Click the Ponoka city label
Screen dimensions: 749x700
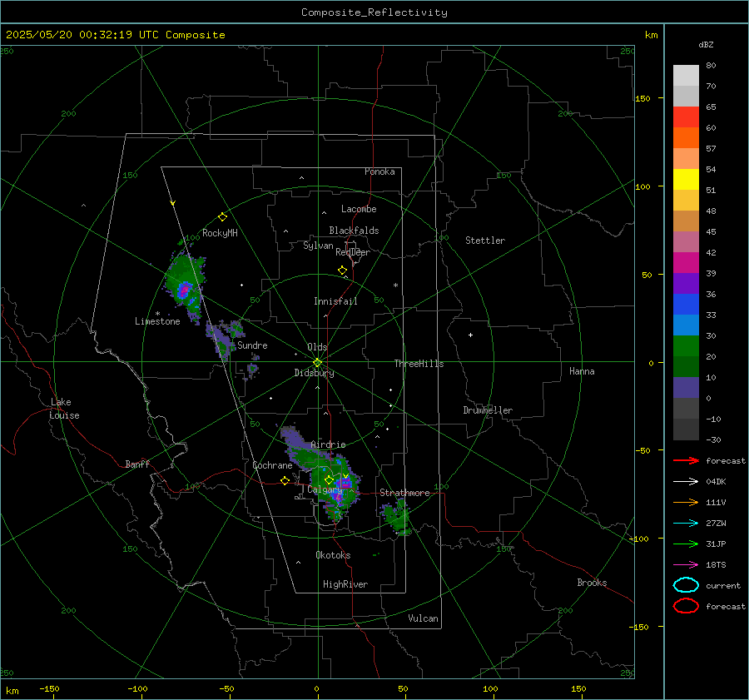pos(379,171)
